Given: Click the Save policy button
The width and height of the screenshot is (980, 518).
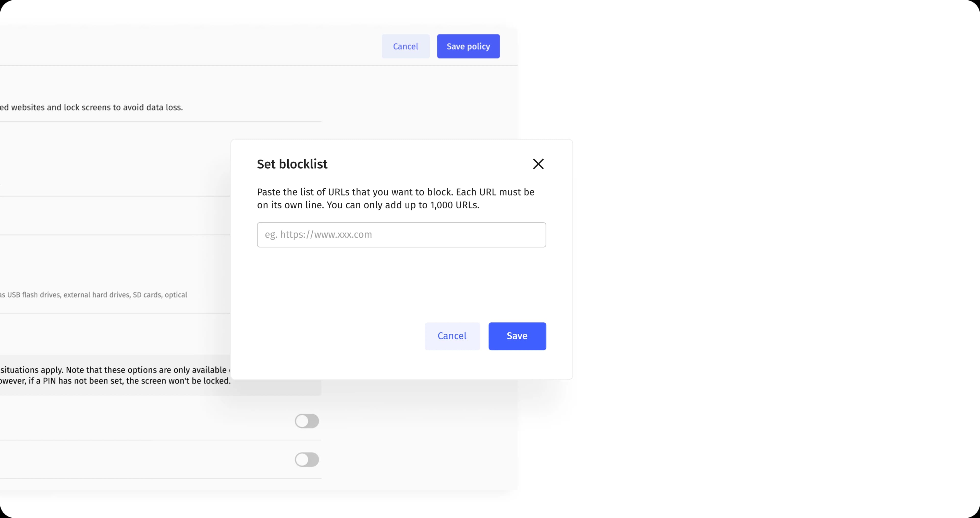Looking at the screenshot, I should [468, 46].
